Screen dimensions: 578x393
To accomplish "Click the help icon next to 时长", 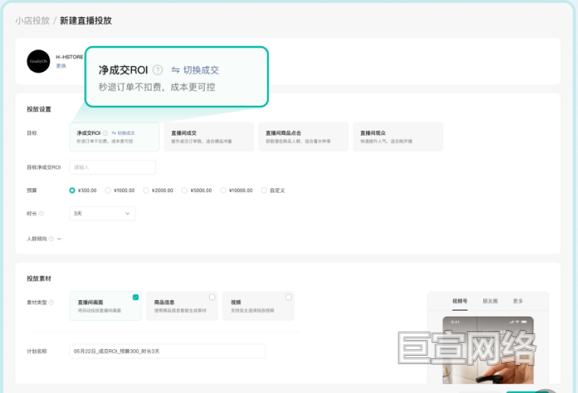I will point(41,213).
